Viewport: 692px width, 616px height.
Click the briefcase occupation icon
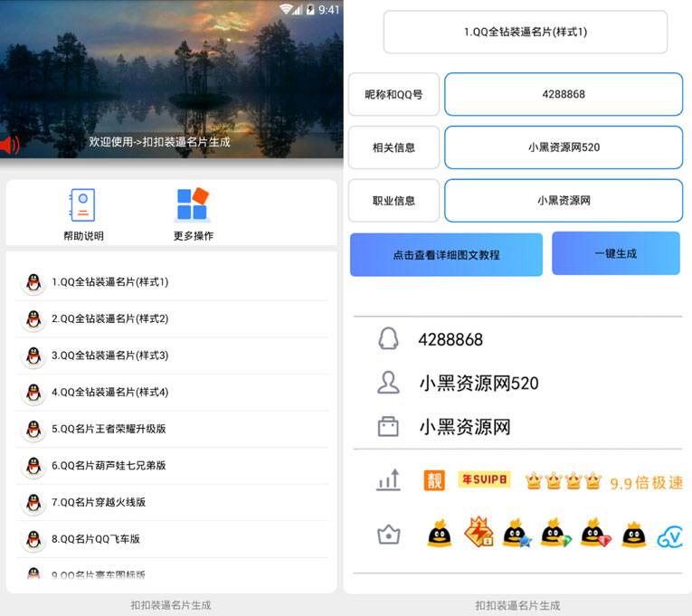pyautogui.click(x=388, y=427)
